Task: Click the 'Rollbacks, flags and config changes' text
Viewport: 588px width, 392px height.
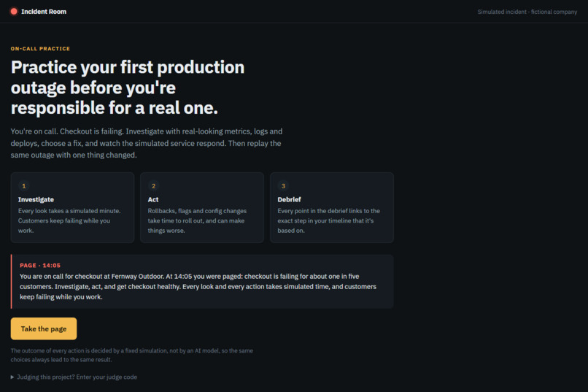Action: click(197, 220)
